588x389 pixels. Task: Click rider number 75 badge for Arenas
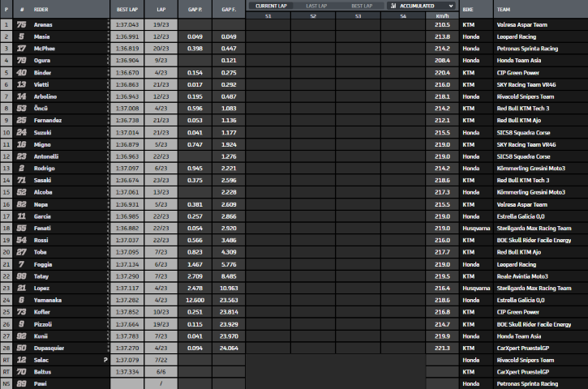[21, 25]
